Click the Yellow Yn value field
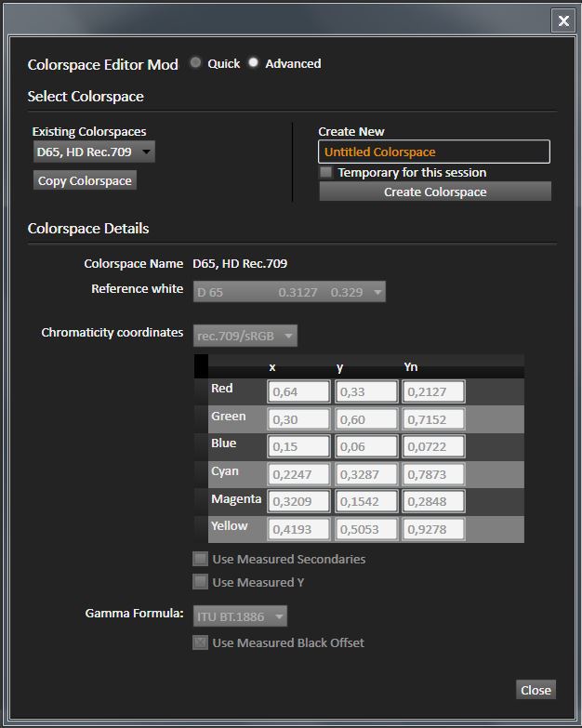The width and height of the screenshot is (582, 728). coord(433,529)
